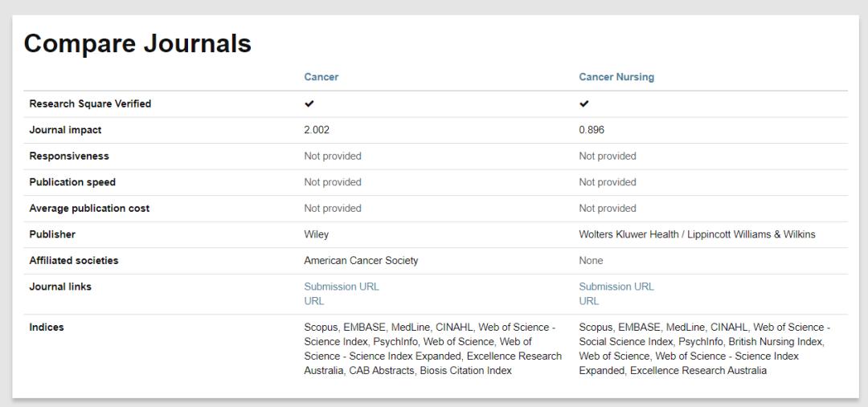Click the Wiley publisher name
This screenshot has width=868, height=407.
[316, 234]
